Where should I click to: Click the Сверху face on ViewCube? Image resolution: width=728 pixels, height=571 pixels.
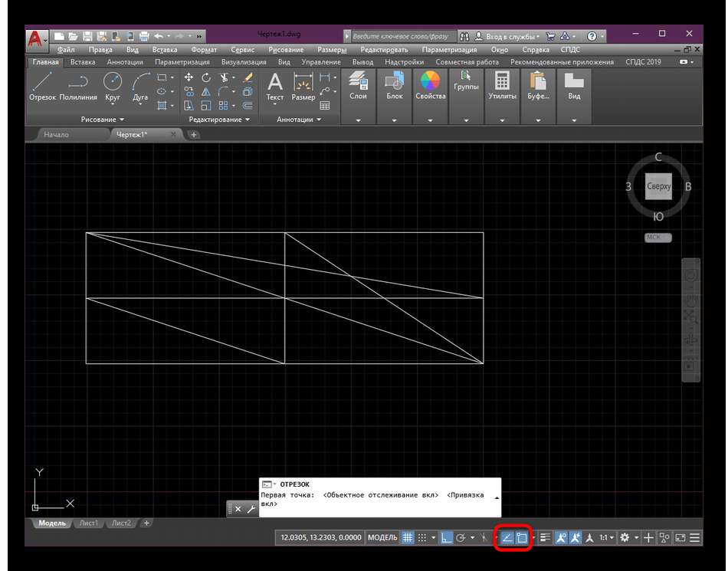658,186
